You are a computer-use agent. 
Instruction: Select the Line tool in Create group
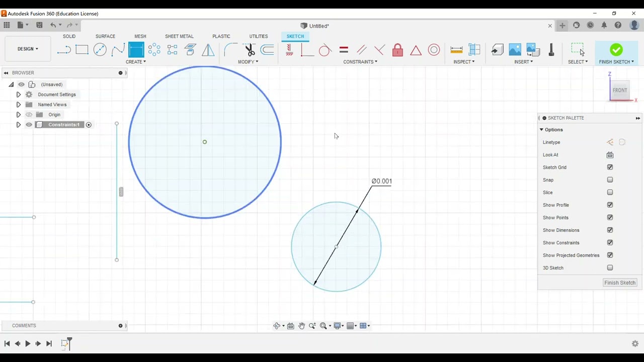coord(64,50)
